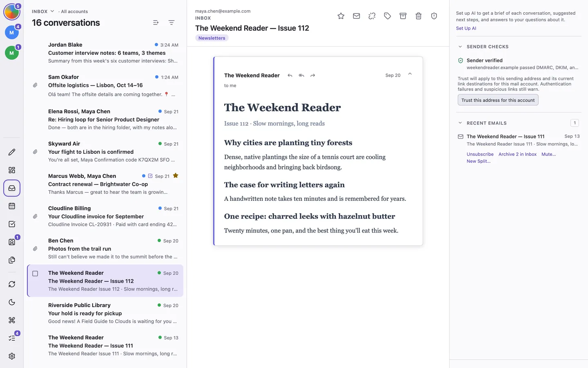Collapse the Sender Checks section
Image resolution: width=588 pixels, height=368 pixels.
pos(460,47)
